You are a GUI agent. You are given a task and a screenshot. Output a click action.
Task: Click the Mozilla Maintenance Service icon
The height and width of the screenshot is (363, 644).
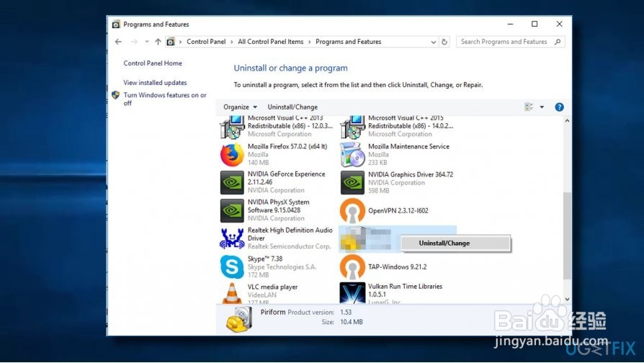coord(352,155)
